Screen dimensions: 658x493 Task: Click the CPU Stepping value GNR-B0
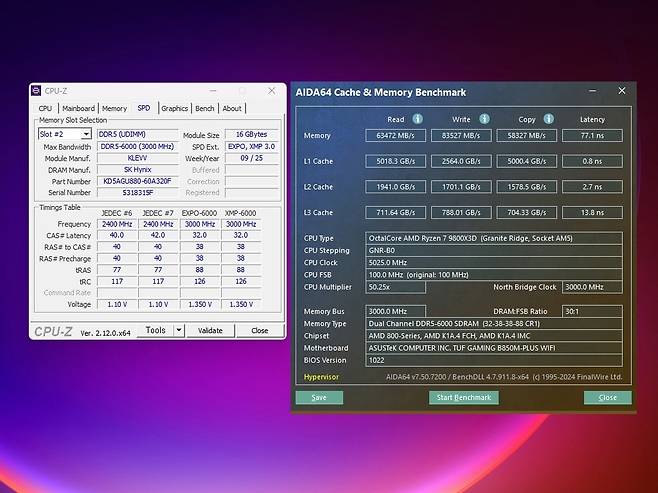[x=494, y=250]
